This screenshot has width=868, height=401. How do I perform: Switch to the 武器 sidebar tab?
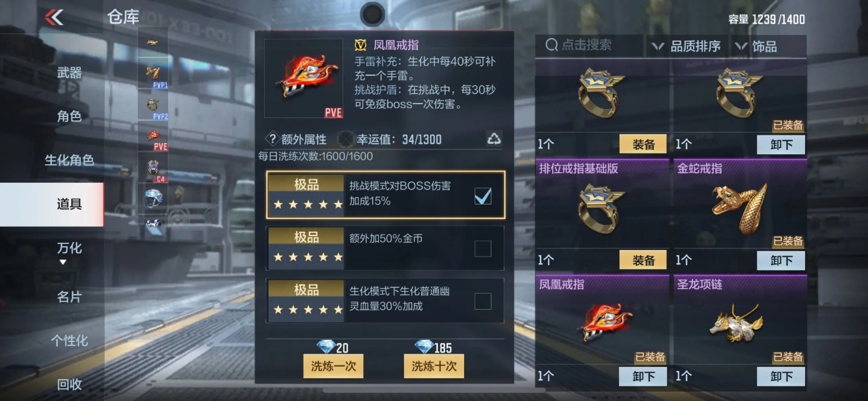69,73
